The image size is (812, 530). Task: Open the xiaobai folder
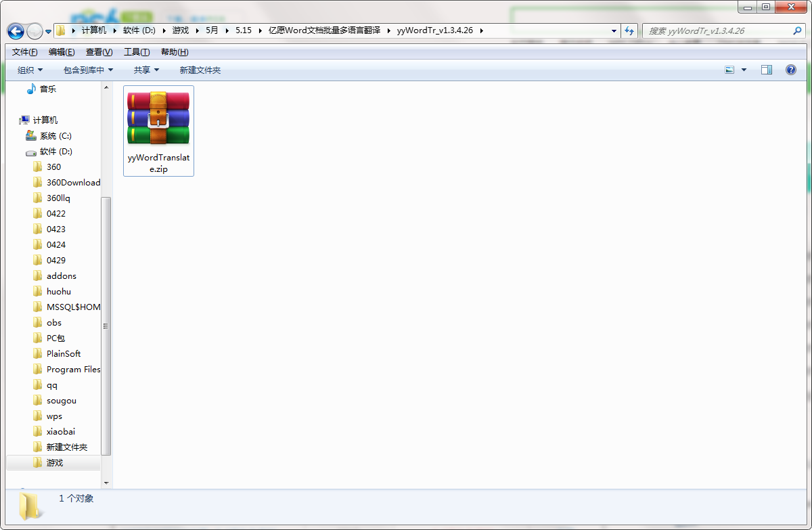61,432
